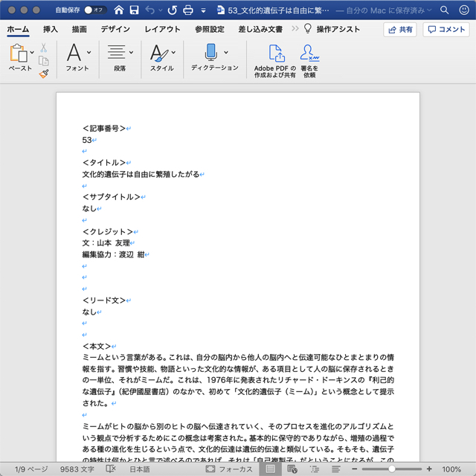The height and width of the screenshot is (476, 476).
Task: Click the zoom slider in status bar
Action: [x=391, y=469]
